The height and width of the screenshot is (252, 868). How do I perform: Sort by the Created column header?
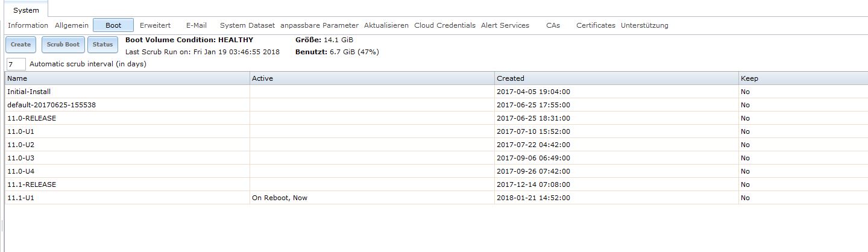(x=615, y=78)
